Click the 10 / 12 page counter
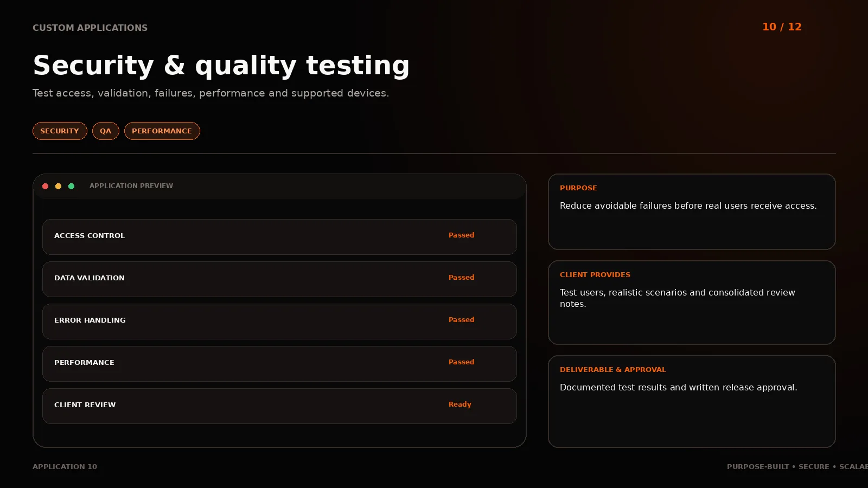Viewport: 868px width, 488px height. (782, 27)
